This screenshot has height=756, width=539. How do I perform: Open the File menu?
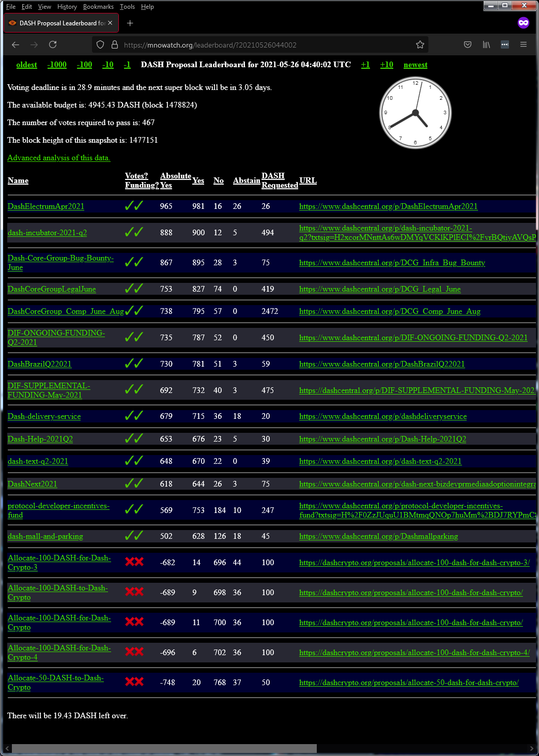pyautogui.click(x=11, y=7)
